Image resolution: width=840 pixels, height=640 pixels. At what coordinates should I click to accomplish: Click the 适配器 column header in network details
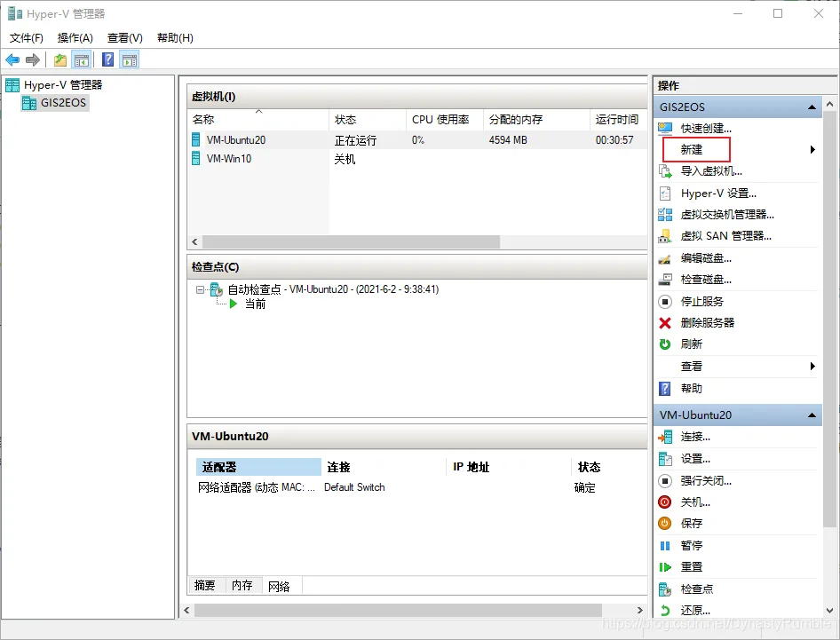coord(258,467)
